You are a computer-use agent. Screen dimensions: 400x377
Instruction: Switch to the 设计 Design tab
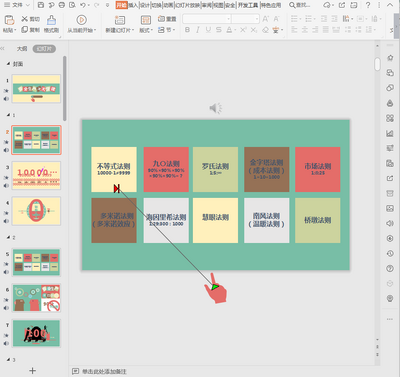[145, 5]
